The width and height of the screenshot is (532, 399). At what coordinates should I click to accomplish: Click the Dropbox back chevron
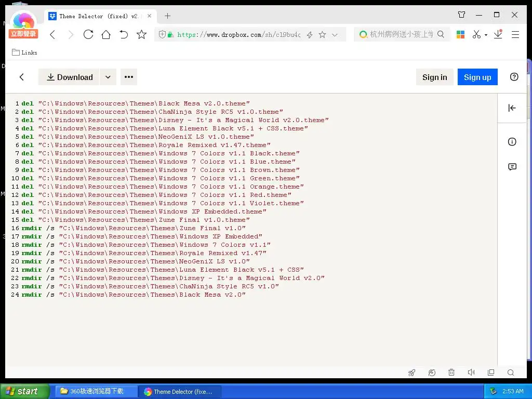pos(22,77)
